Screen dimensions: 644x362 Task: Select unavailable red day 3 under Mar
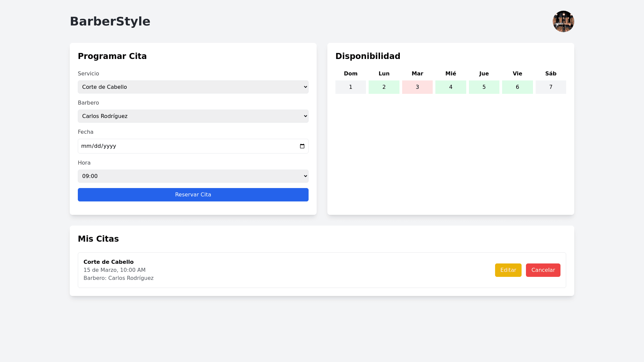pyautogui.click(x=417, y=87)
